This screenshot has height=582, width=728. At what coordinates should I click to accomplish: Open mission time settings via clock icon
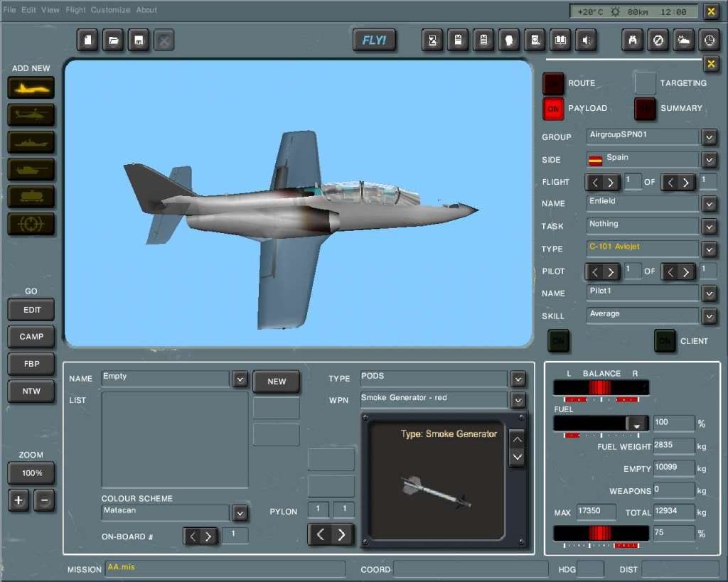[x=709, y=41]
